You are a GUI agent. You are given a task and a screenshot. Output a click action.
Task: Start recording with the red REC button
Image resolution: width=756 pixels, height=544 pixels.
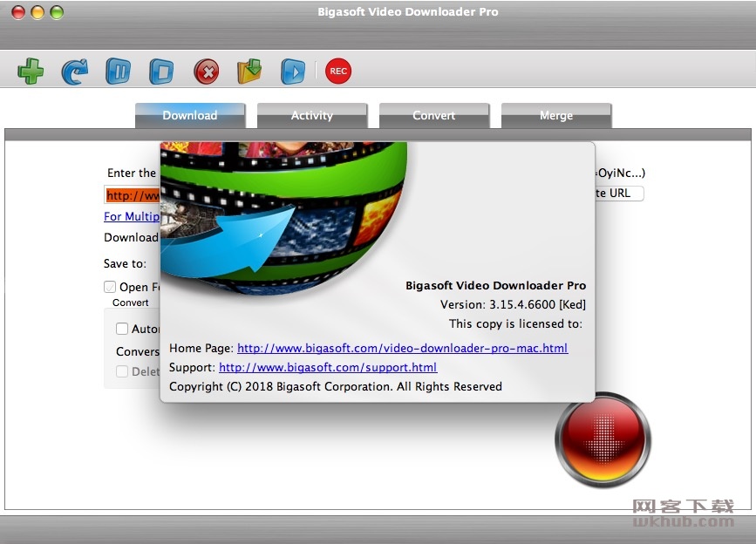[338, 71]
